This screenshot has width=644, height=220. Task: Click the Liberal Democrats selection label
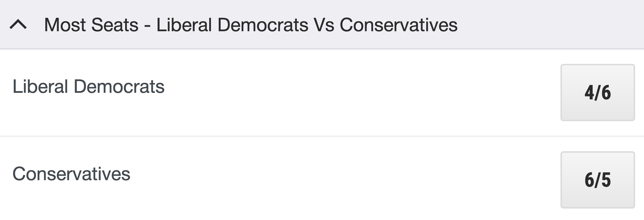click(88, 87)
